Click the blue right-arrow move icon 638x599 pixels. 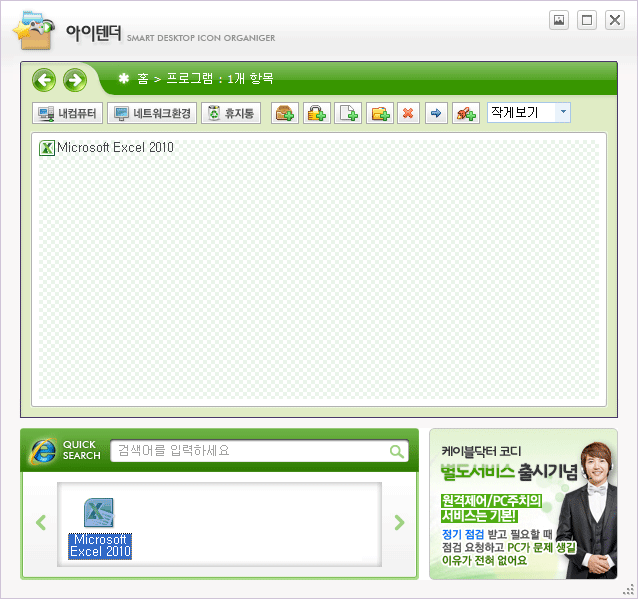436,114
